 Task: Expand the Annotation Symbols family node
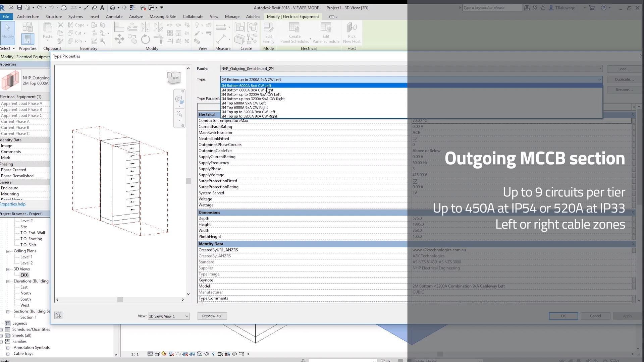coord(8,348)
